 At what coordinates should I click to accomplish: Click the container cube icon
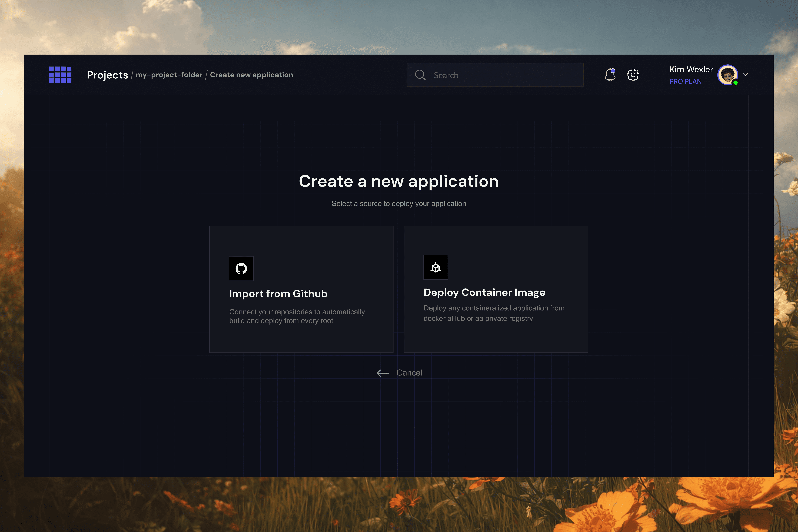tap(435, 267)
